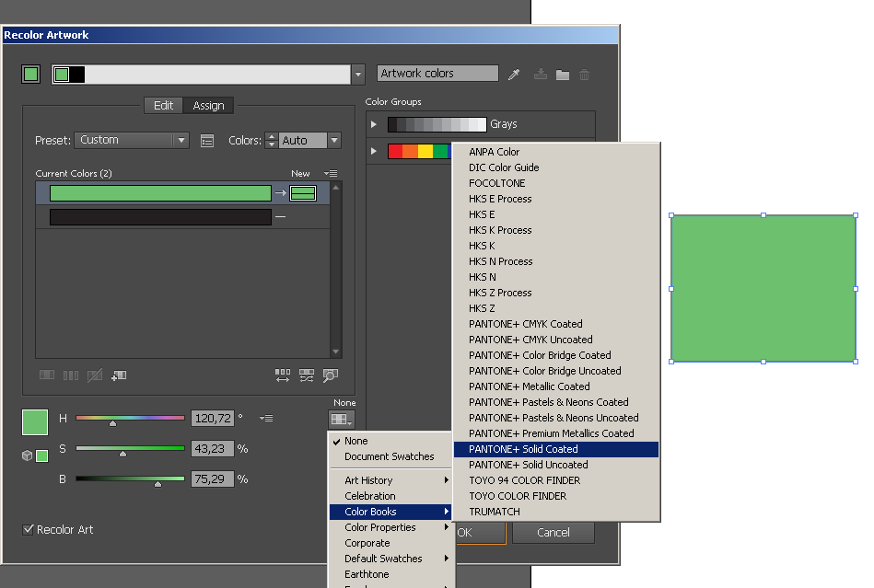Open Current Colors panel menu icon
This screenshot has height=588, width=874.
[x=331, y=173]
